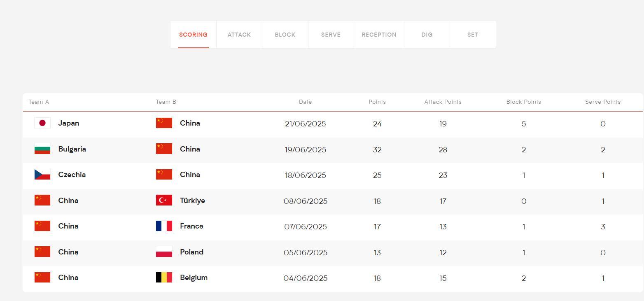Image resolution: width=644 pixels, height=301 pixels.
Task: Click the Türkiye flag icon
Action: click(x=164, y=201)
